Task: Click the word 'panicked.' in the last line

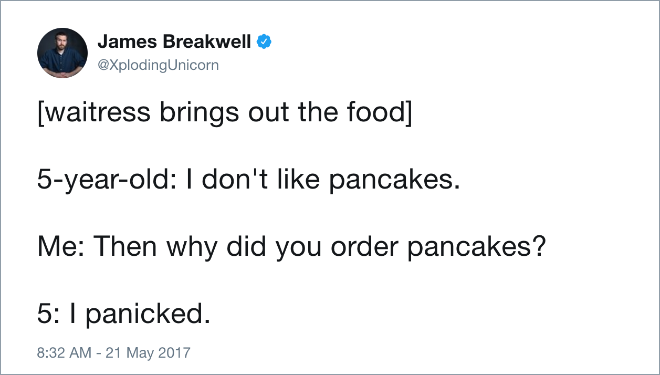Action: pyautogui.click(x=148, y=314)
